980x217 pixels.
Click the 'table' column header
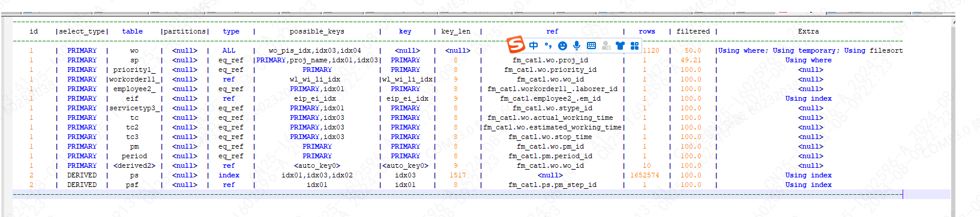133,31
